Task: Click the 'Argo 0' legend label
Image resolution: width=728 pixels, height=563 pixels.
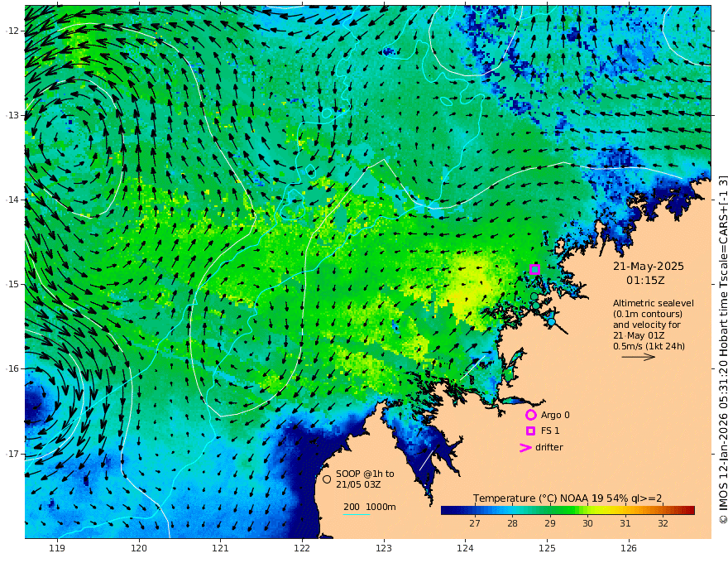Action: click(555, 415)
